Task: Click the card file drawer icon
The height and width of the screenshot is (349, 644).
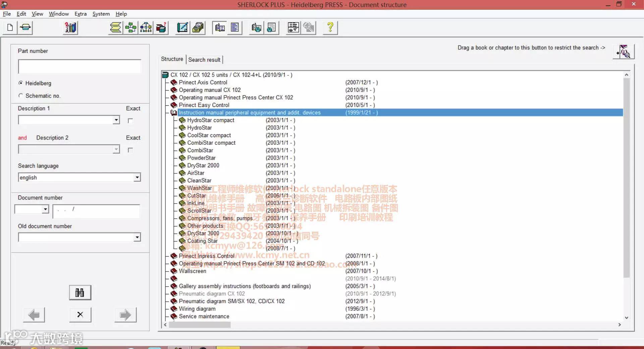Action: pos(198,27)
